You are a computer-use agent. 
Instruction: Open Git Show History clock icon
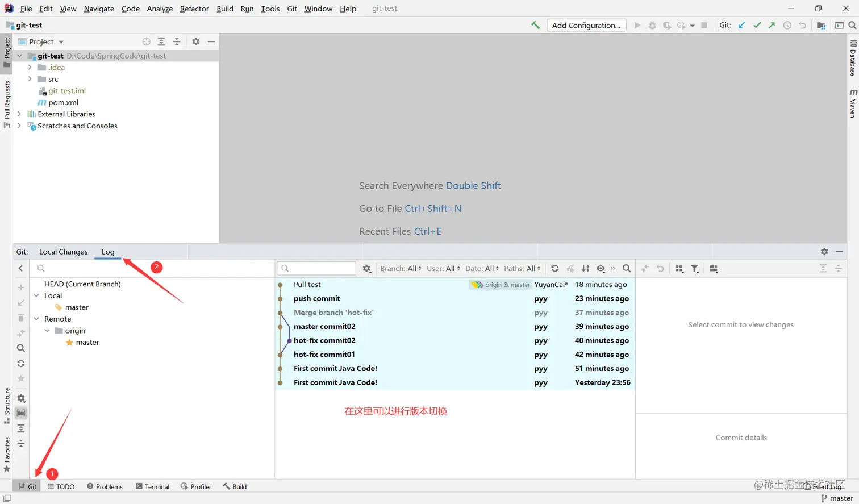(787, 25)
